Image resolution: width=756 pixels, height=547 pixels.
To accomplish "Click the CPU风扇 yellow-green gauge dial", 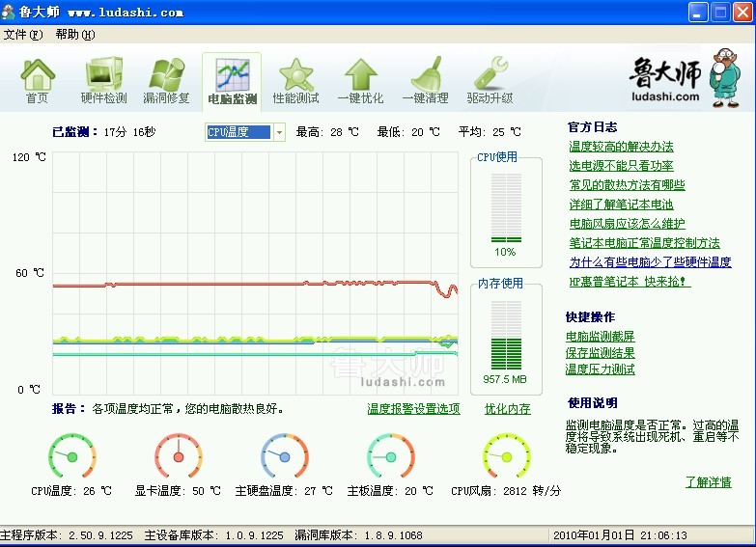I will (x=506, y=456).
